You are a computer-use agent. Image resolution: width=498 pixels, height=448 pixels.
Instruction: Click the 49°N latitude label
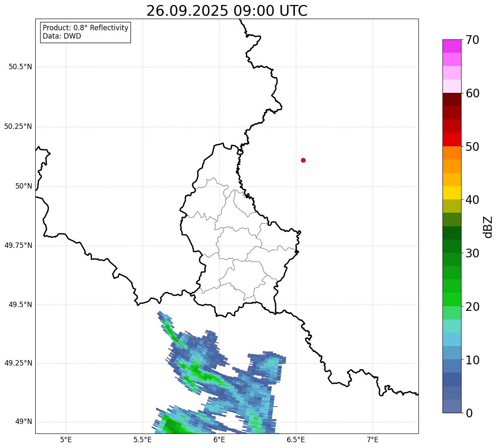coord(24,421)
